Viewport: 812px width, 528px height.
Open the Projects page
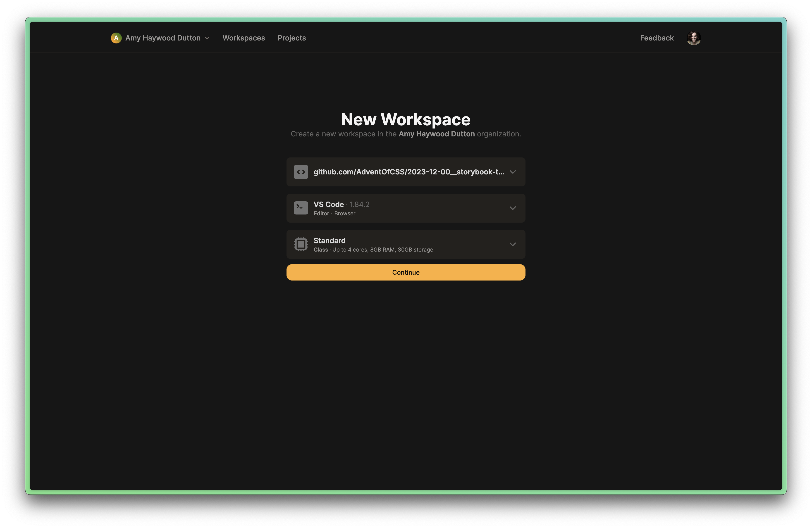tap(292, 38)
